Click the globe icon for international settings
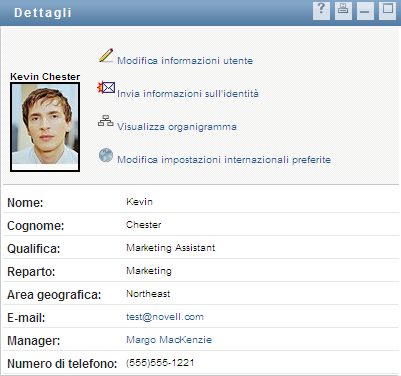 pyautogui.click(x=106, y=155)
